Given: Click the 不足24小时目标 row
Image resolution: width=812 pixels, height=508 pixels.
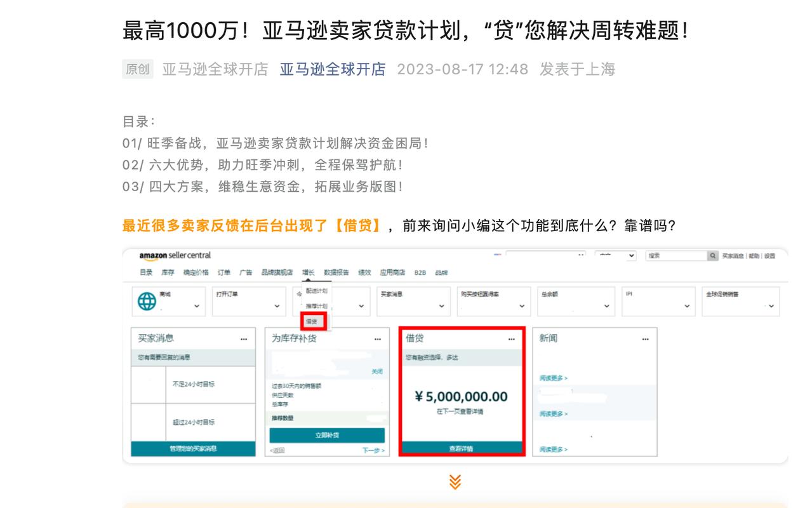Looking at the screenshot, I should coord(193,384).
